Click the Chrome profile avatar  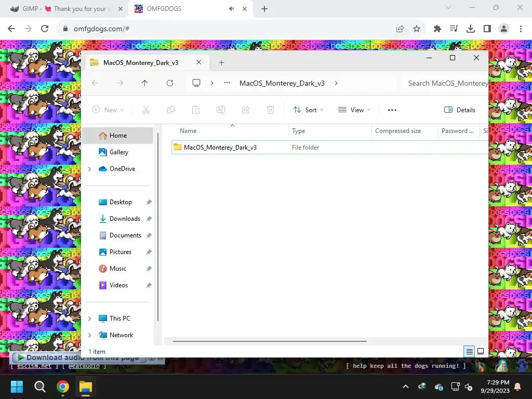(504, 29)
